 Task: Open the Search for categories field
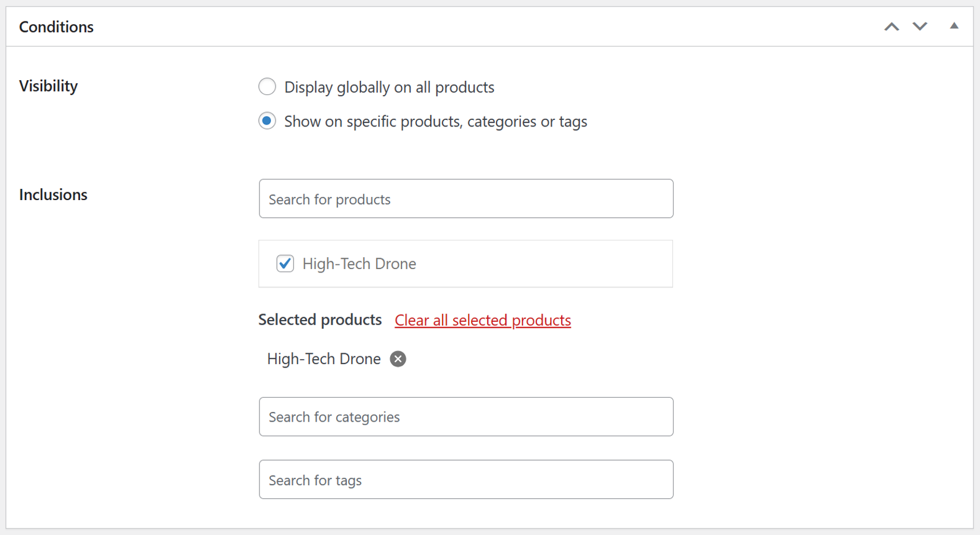point(466,416)
